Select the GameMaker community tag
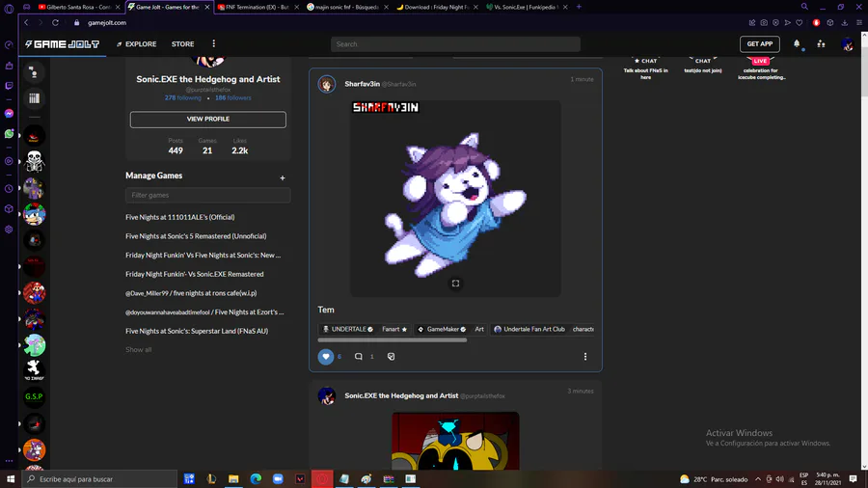The image size is (868, 488). (x=442, y=329)
